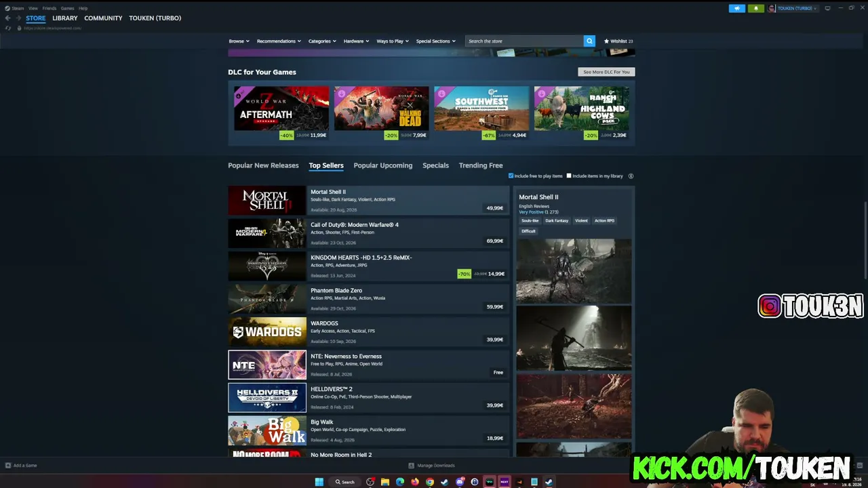Click the Add a Game plus icon

tap(8, 466)
